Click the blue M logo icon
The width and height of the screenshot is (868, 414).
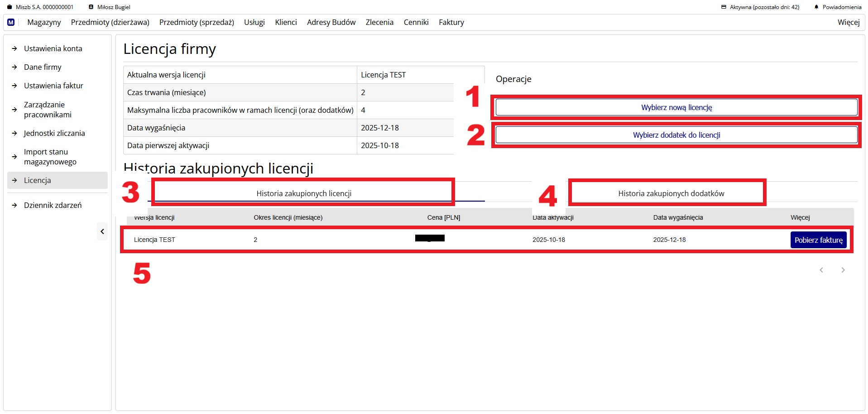coord(11,22)
